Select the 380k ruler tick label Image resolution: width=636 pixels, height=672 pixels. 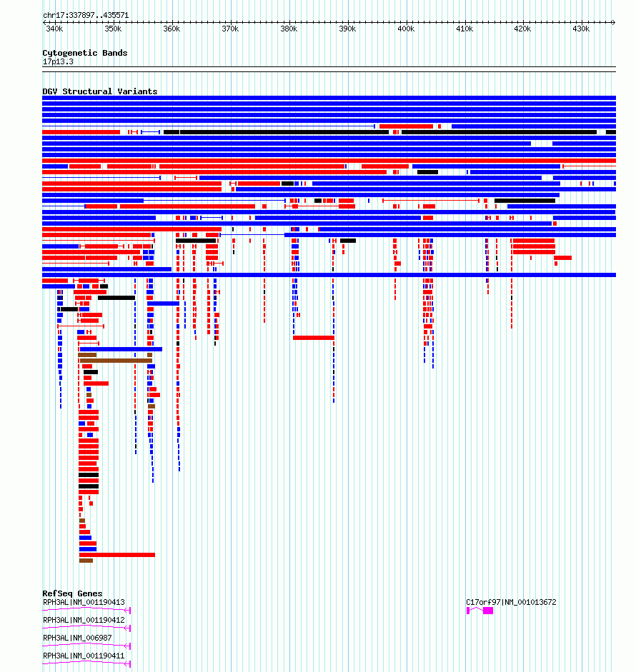pyautogui.click(x=289, y=29)
